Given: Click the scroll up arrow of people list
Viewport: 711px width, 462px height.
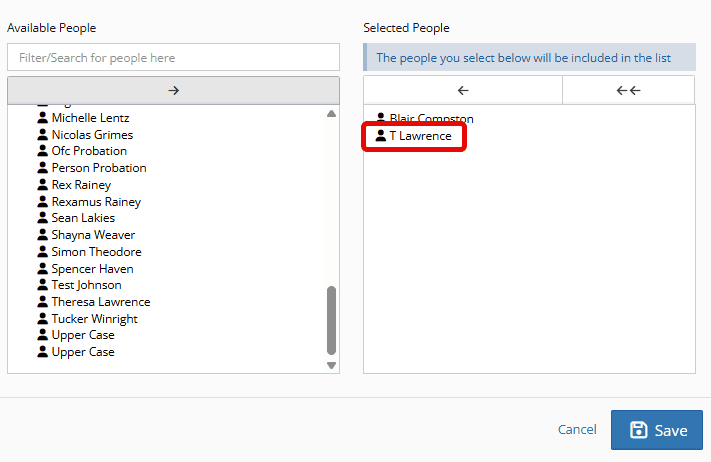Looking at the screenshot, I should [332, 114].
